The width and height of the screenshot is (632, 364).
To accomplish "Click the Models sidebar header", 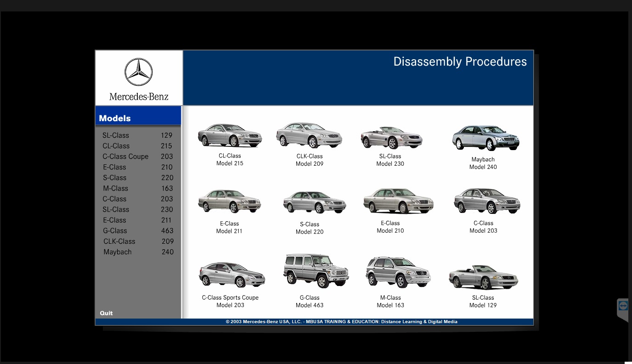I will tap(138, 116).
